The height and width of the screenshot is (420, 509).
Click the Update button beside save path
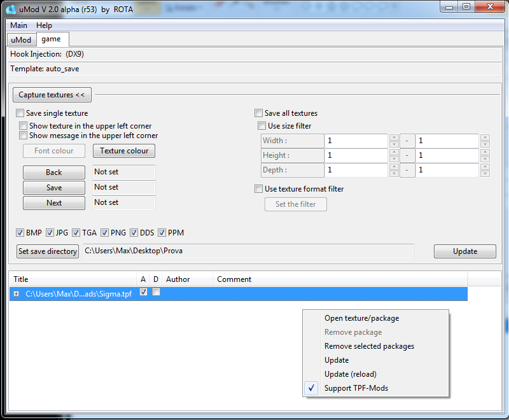coord(464,251)
